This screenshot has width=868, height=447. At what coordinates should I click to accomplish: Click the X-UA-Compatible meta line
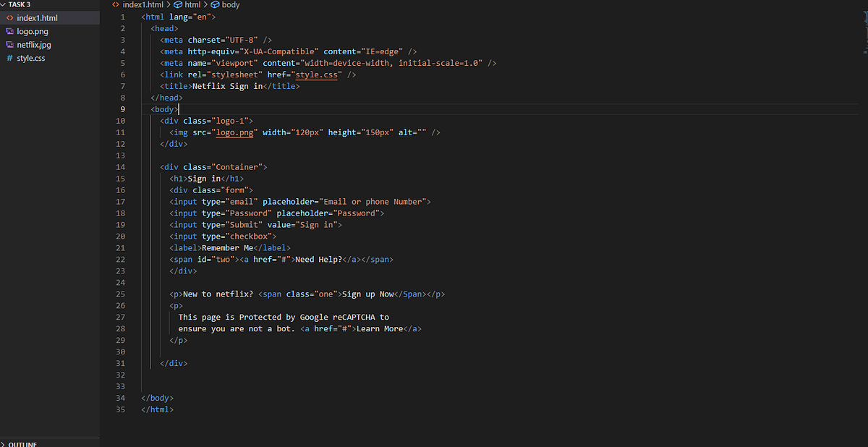(289, 51)
